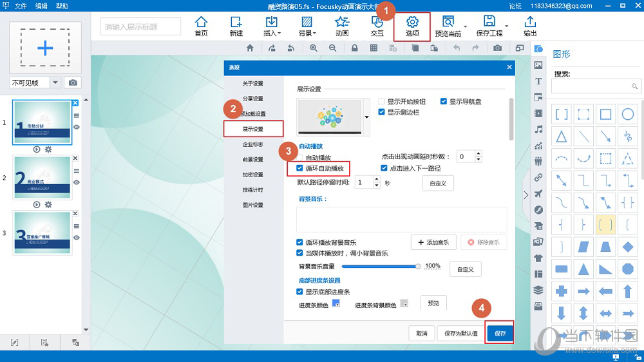The height and width of the screenshot is (362, 644).
Task: Click the zoom in magnifier icon
Action: point(314,48)
